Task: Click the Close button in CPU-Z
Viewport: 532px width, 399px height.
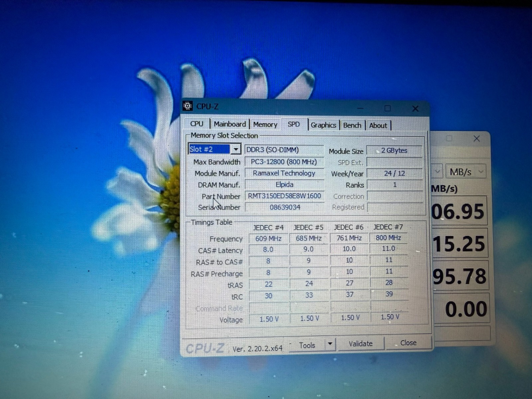Action: (408, 343)
